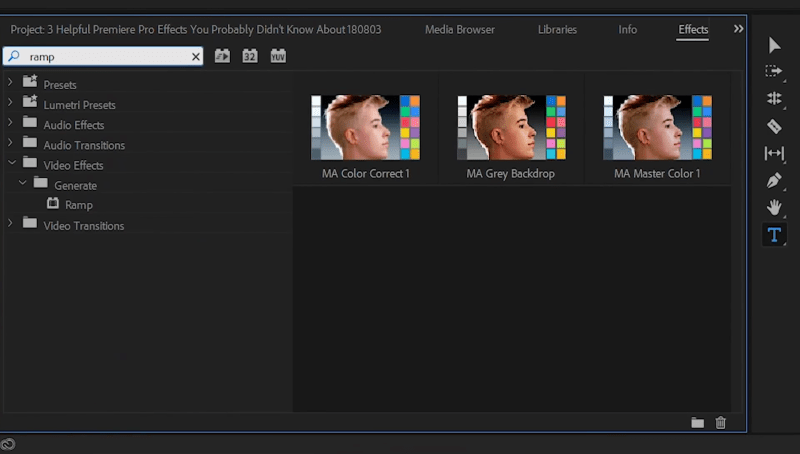Open the Libraries tab
This screenshot has height=454, width=800.
(557, 30)
